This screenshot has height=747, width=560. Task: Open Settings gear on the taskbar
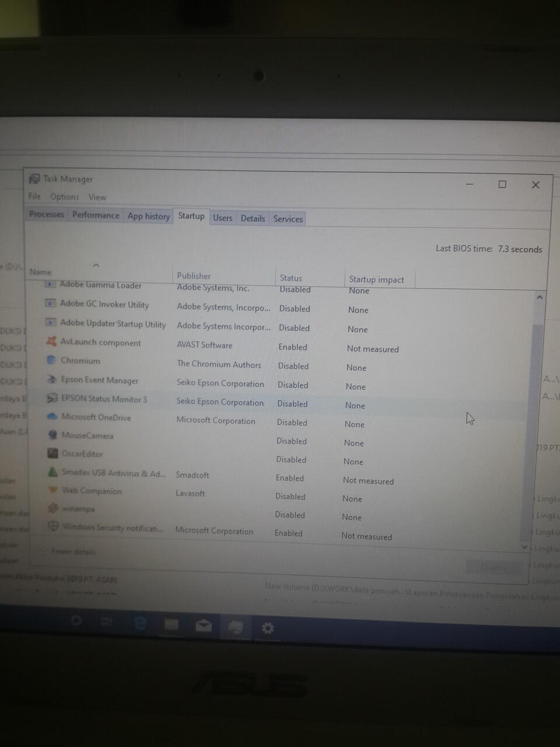click(268, 629)
